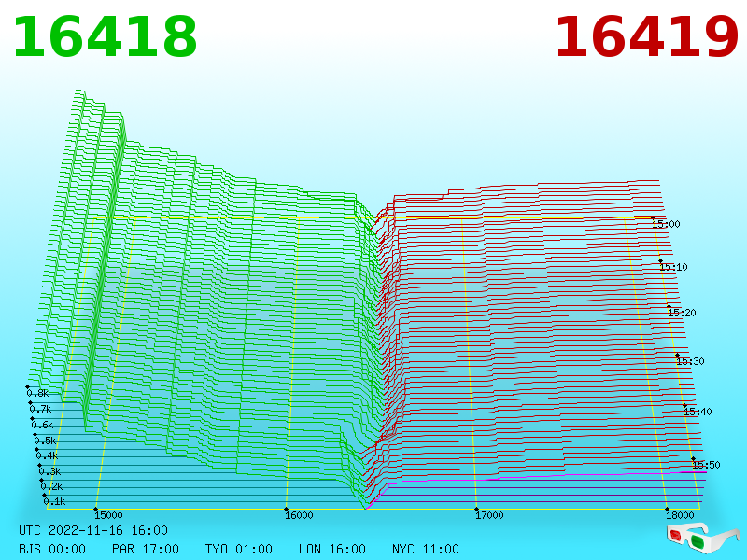Click the NYC 11:00 time entry
Image resolution: width=747 pixels, height=560 pixels.
click(x=426, y=549)
